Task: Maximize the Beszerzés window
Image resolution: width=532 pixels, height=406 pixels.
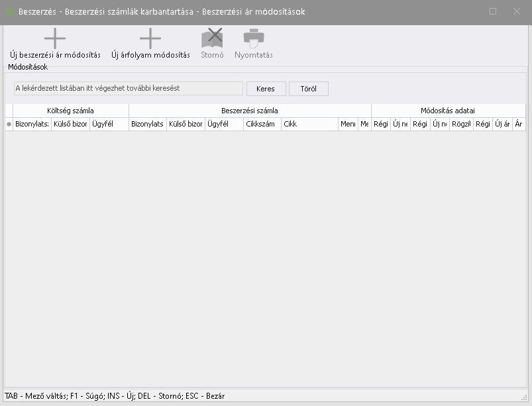Action: tap(493, 11)
